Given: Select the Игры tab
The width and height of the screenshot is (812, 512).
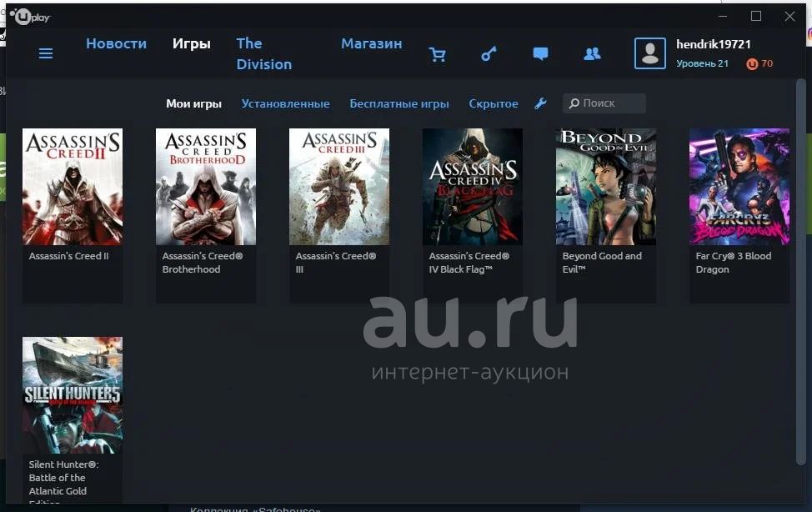Looking at the screenshot, I should [192, 43].
